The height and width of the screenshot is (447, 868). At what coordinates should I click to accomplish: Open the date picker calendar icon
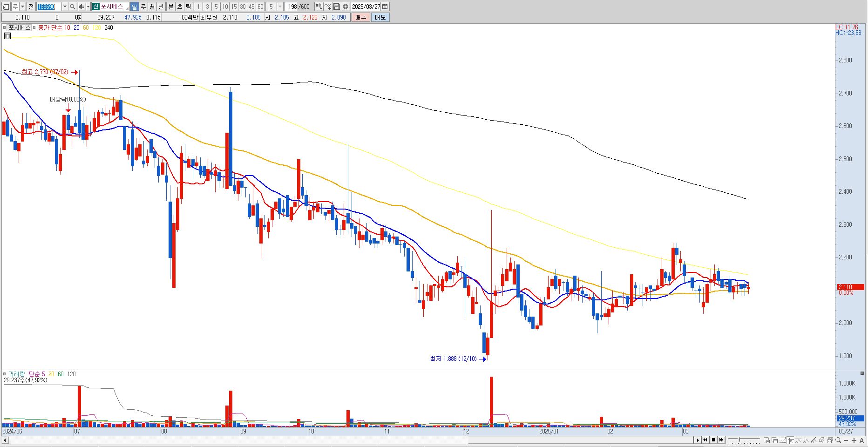coord(385,7)
